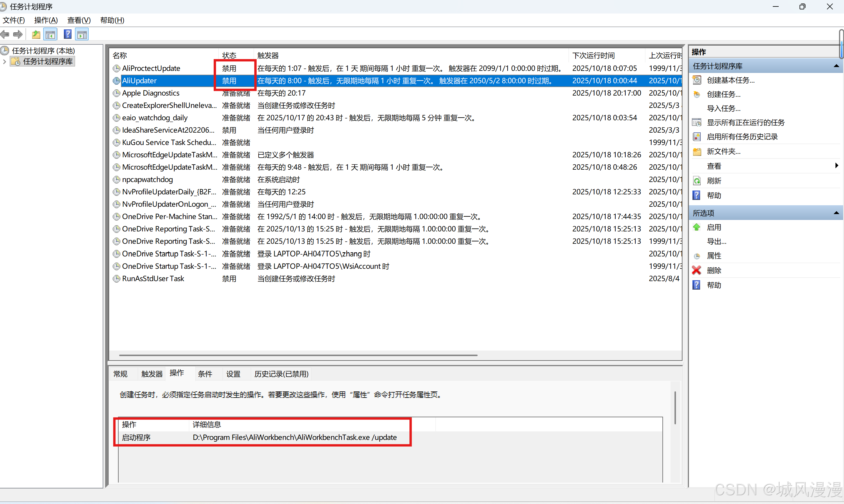The image size is (844, 504).
Task: Expand the 任务计划程序库 tree node
Action: coord(4,61)
